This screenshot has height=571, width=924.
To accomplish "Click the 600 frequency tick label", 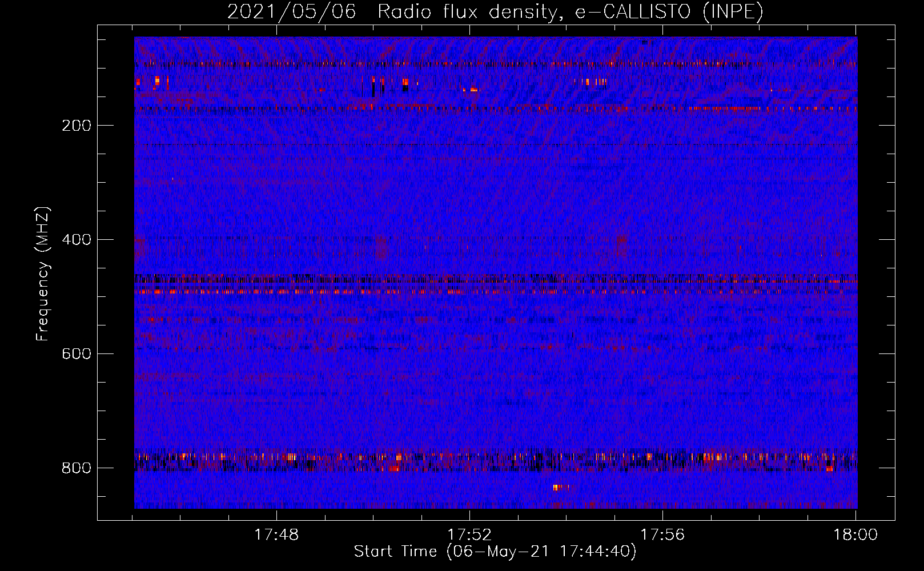I will coord(77,354).
